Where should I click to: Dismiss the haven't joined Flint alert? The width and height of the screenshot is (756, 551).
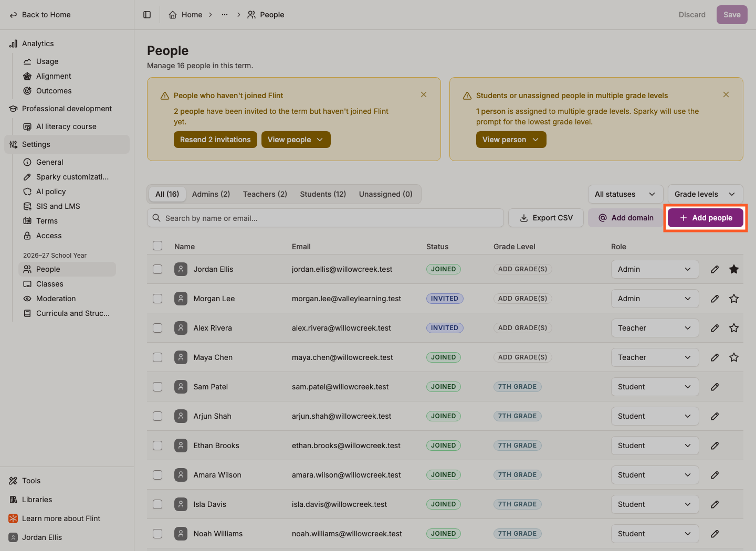(424, 94)
